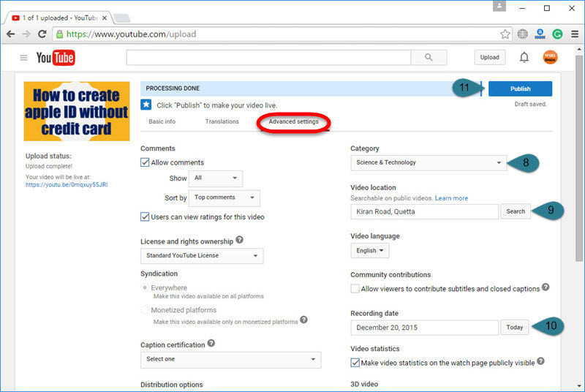Click the scrollbar up arrow
The height and width of the screenshot is (392, 585).
coord(578,49)
